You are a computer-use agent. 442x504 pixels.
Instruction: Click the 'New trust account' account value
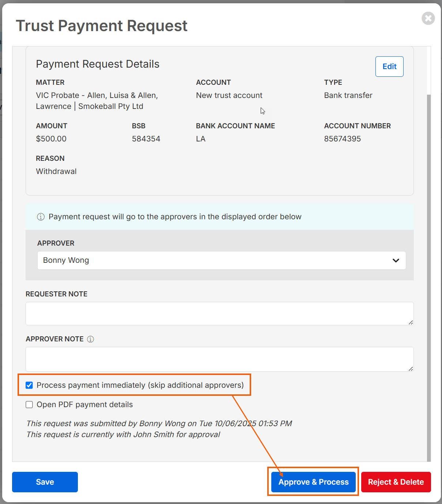coord(229,95)
